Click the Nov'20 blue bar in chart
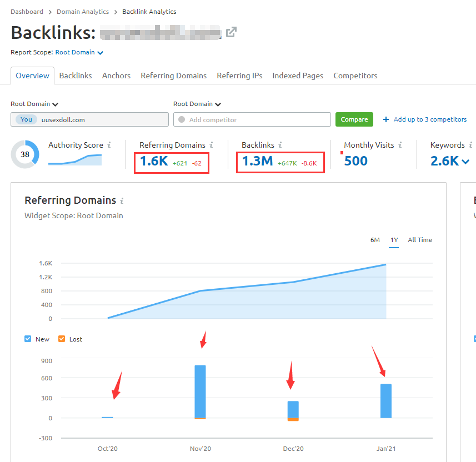 [200, 391]
